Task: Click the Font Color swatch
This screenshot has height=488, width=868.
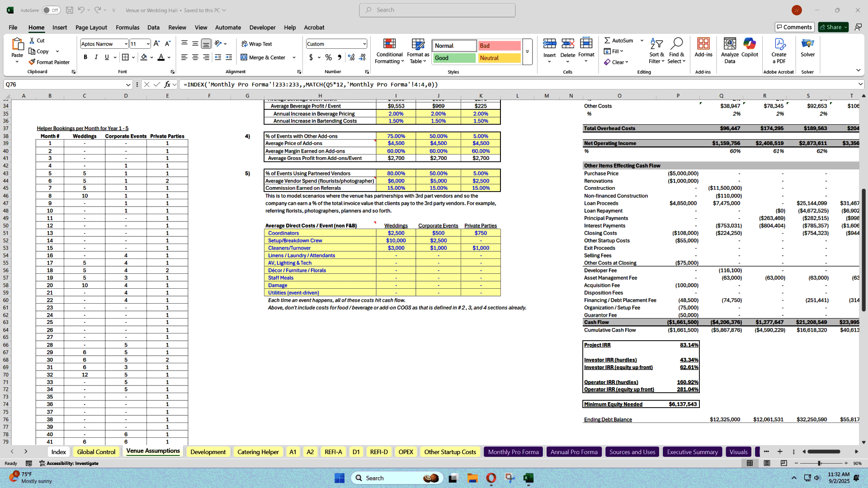Action: [161, 57]
